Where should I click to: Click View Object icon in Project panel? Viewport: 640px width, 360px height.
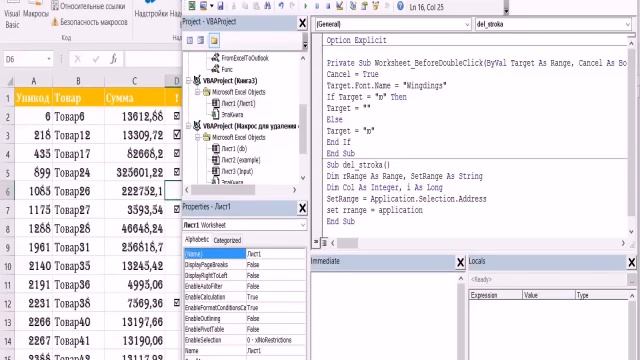tap(201, 40)
